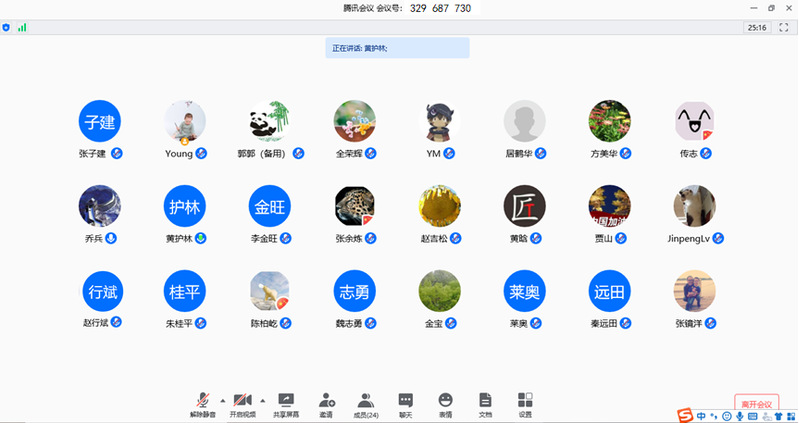The height and width of the screenshot is (423, 799).
Task: Check the green network signal indicator
Action: (22, 28)
